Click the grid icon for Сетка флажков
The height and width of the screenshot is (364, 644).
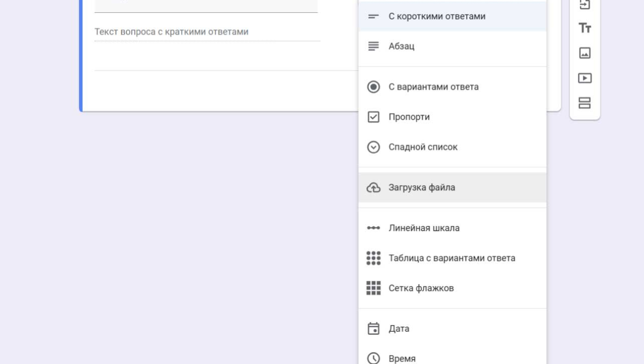(x=373, y=288)
